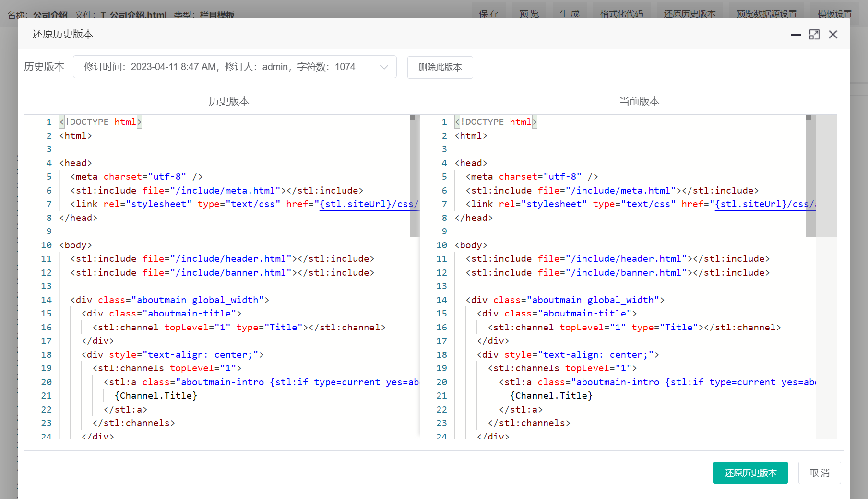
Task: Cancel with the 取消 button
Action: click(x=819, y=473)
